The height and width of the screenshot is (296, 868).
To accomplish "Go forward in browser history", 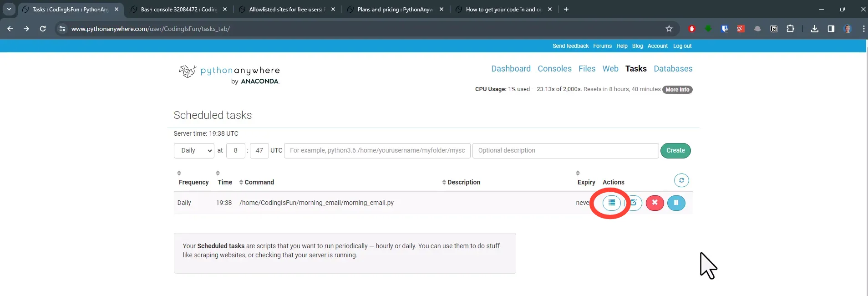I will tap(26, 29).
